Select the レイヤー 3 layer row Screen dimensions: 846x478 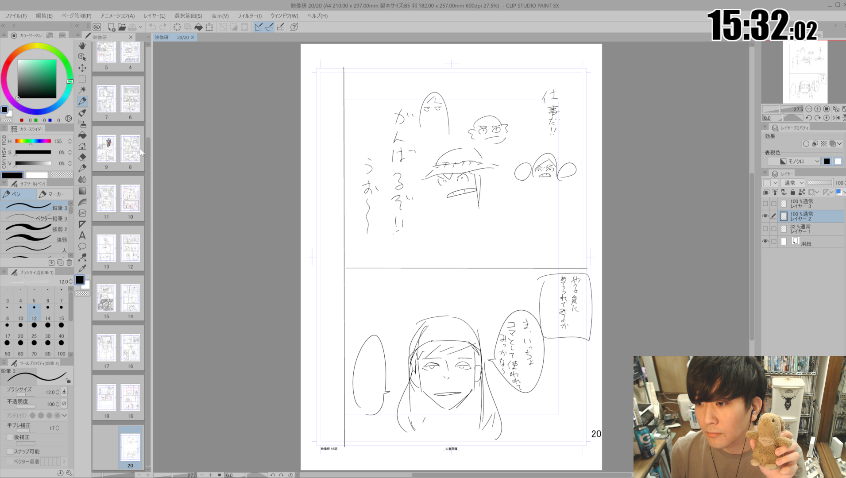[813, 203]
